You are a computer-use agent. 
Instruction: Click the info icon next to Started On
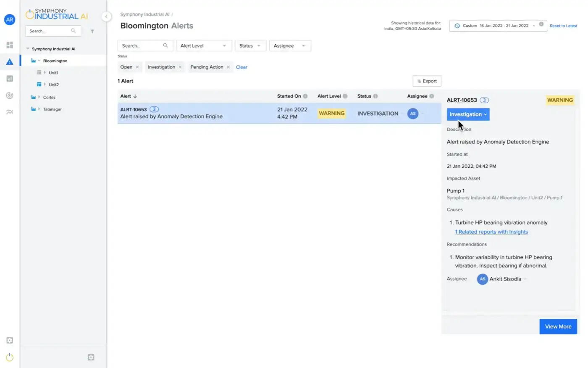[305, 96]
